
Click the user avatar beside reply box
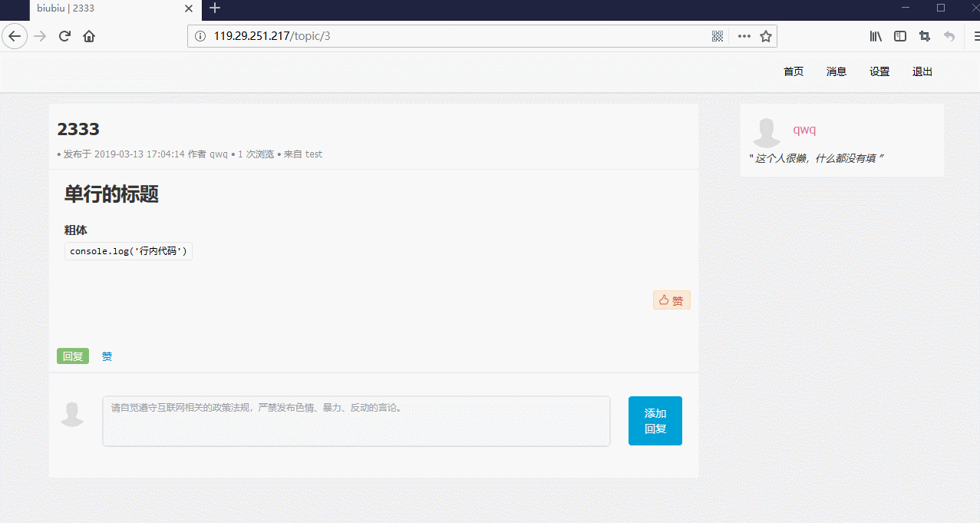click(x=72, y=413)
